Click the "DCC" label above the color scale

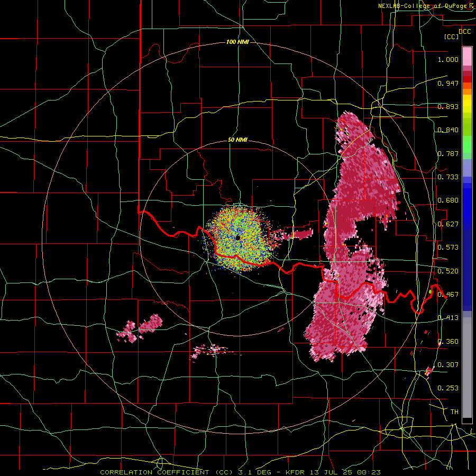(464, 32)
